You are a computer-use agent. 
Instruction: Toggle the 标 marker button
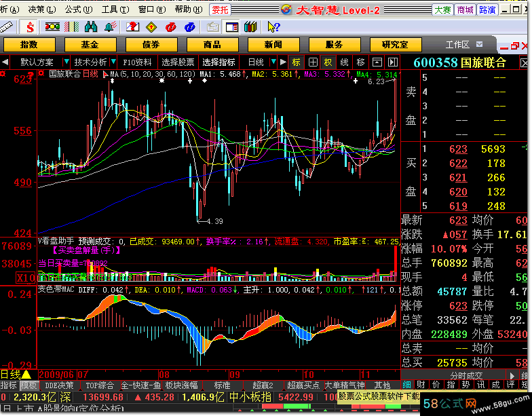pos(296,62)
